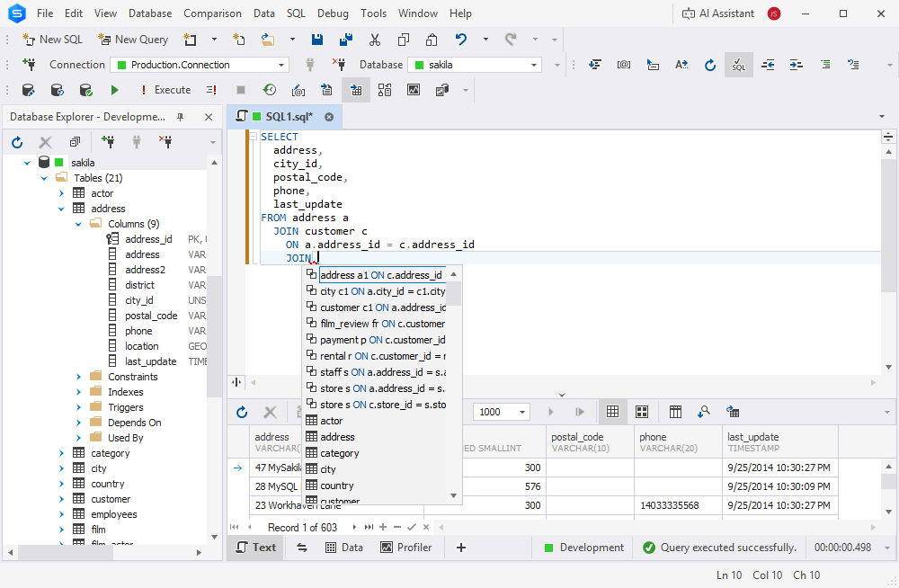The image size is (899, 588).
Task: Click the Delete Connection icon in Database Explorer
Action: 165,142
